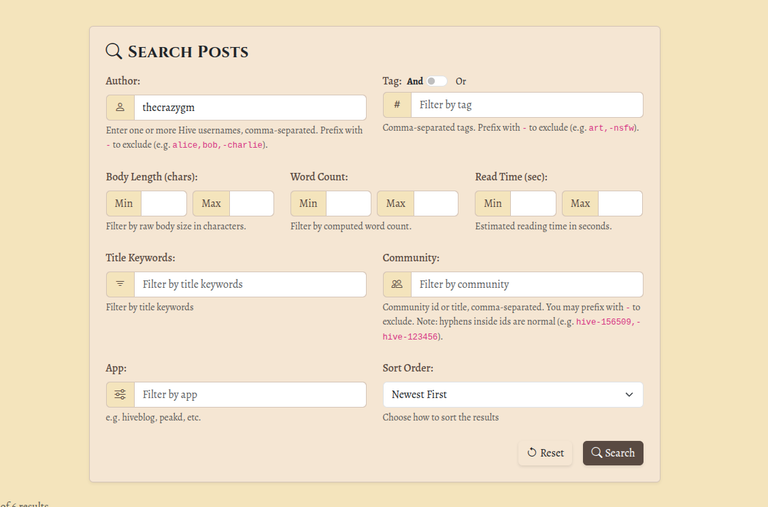The width and height of the screenshot is (768, 507).
Task: Focus the Filter by tag input
Action: tap(527, 105)
